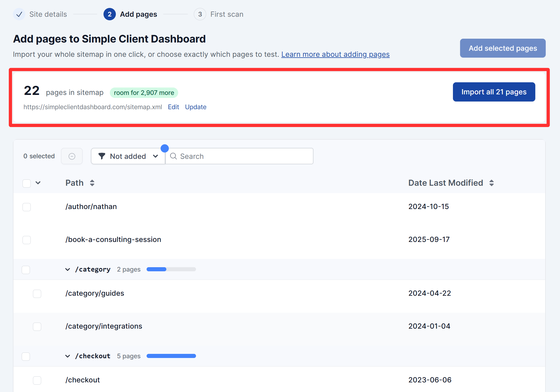This screenshot has height=392, width=560.
Task: Collapse the /checkout group chevron
Action: 68,356
